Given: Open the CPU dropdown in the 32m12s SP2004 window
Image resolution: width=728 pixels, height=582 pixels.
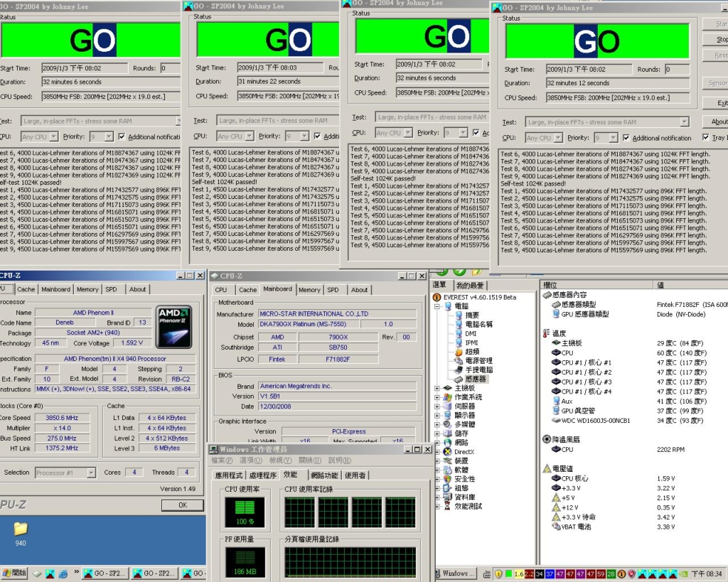Looking at the screenshot, I should 558,138.
